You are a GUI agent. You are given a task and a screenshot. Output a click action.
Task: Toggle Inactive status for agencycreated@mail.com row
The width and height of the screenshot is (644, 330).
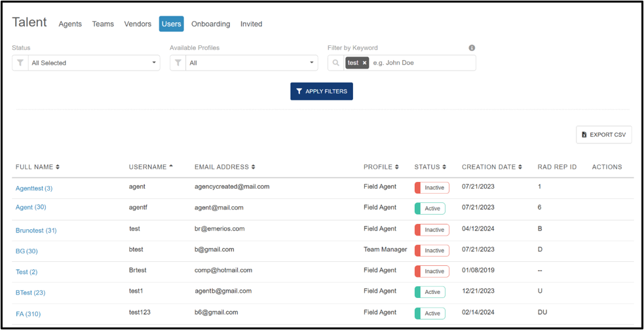(x=432, y=187)
